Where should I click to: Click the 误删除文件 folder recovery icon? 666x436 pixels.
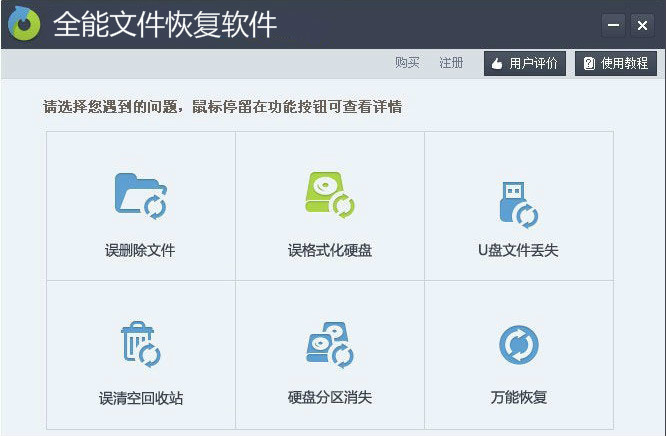point(141,196)
